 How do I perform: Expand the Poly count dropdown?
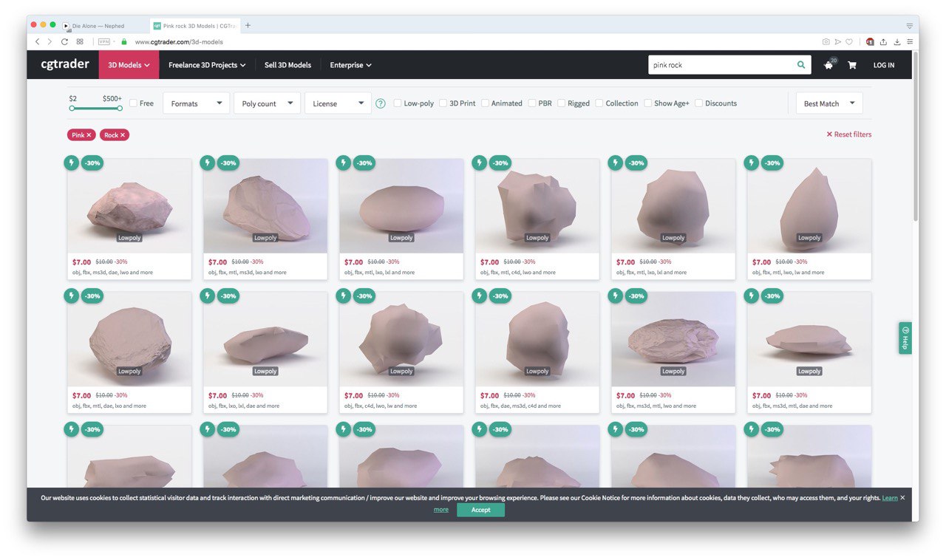tap(267, 103)
